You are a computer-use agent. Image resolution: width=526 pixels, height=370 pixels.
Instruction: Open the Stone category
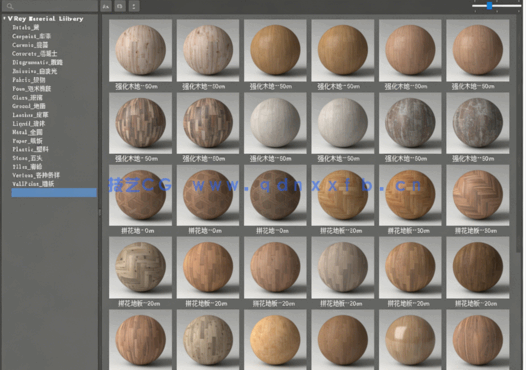(28, 158)
